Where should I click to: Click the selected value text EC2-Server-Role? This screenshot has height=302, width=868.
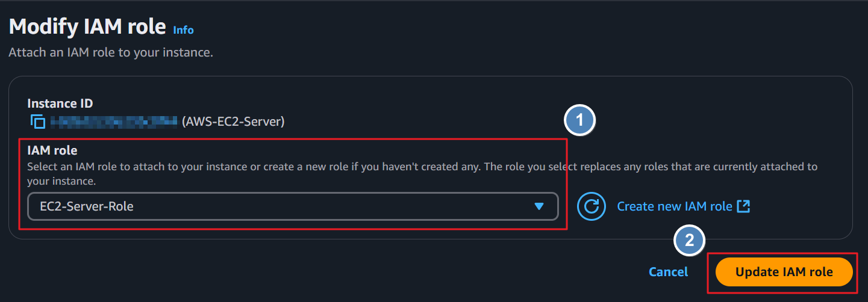point(87,206)
